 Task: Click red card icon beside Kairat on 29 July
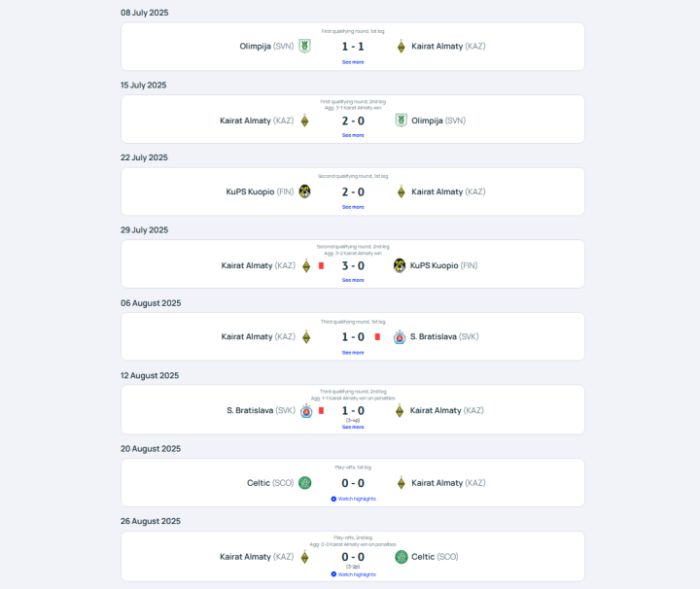tap(321, 265)
